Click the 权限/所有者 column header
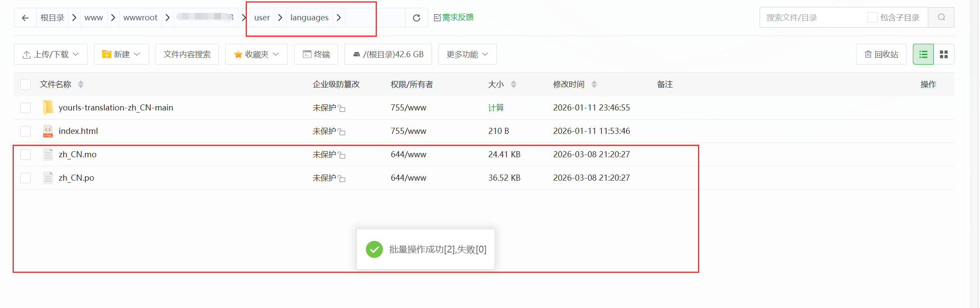This screenshot has width=980, height=308. (x=412, y=84)
